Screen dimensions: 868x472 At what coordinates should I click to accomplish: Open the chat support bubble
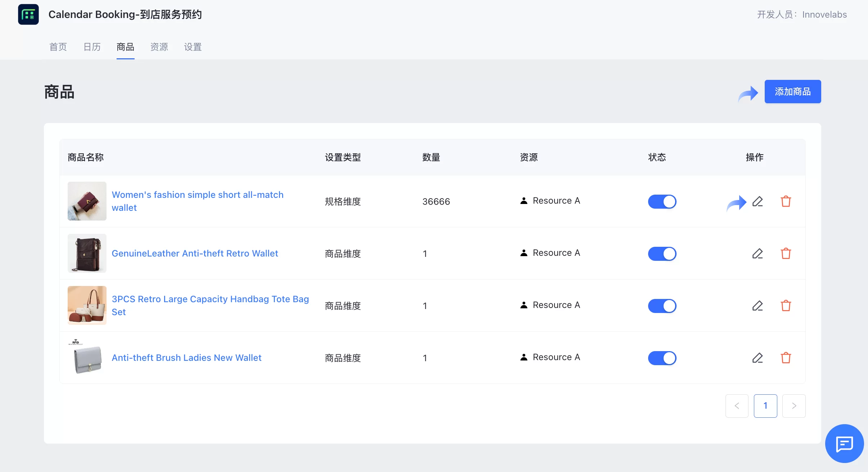tap(844, 444)
